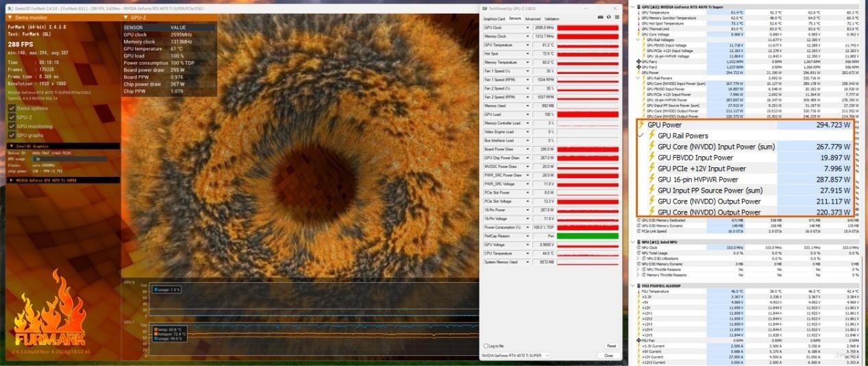Click the Close button in GPU-Z
The width and height of the screenshot is (868, 366).
(608, 356)
